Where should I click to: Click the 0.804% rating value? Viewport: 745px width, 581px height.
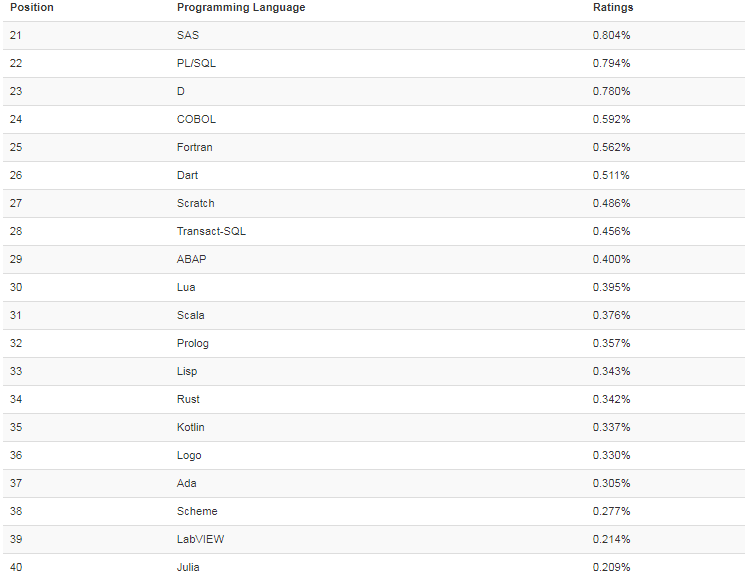[x=611, y=36]
